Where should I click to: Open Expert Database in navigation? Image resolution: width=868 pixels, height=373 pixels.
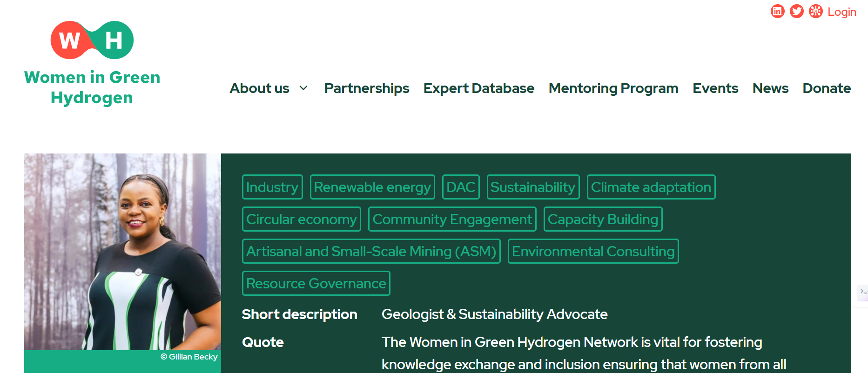pos(478,88)
